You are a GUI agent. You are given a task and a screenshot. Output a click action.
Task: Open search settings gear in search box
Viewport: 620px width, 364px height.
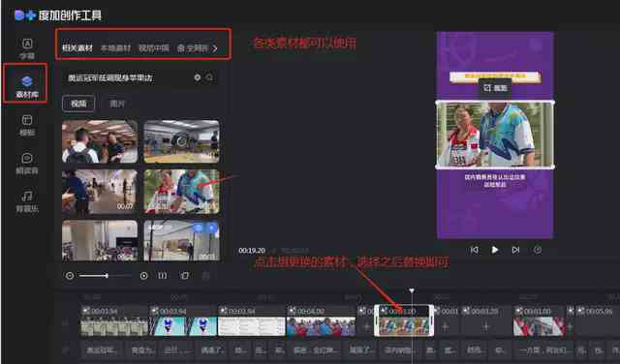[198, 77]
